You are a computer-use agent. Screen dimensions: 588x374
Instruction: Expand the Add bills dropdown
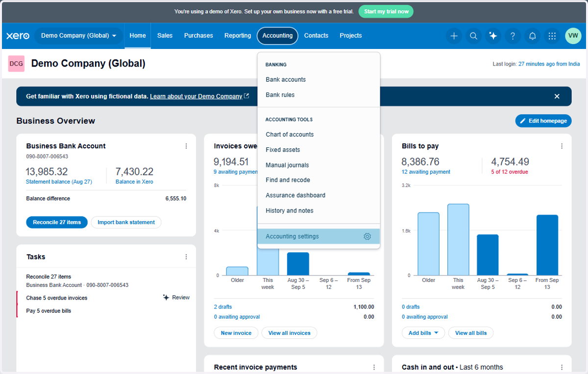[423, 333]
